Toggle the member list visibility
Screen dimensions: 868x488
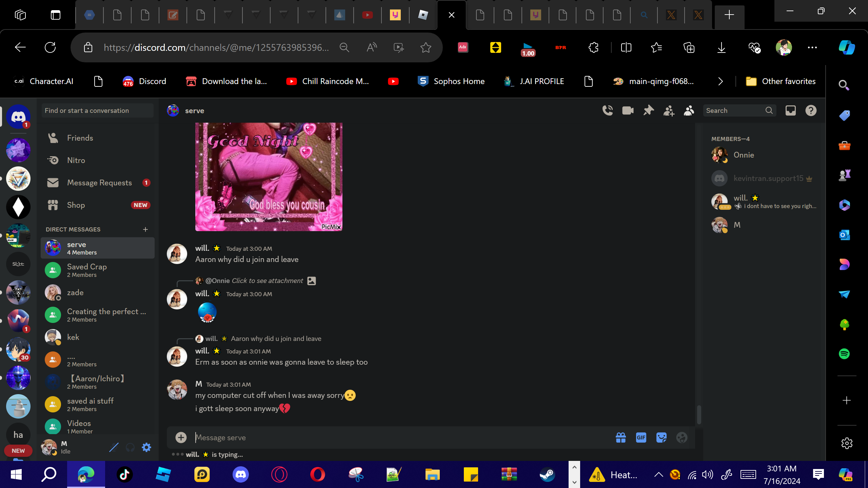[x=689, y=110]
